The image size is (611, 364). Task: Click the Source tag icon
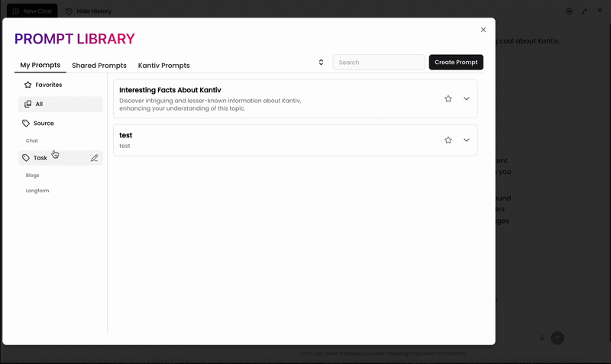(26, 123)
